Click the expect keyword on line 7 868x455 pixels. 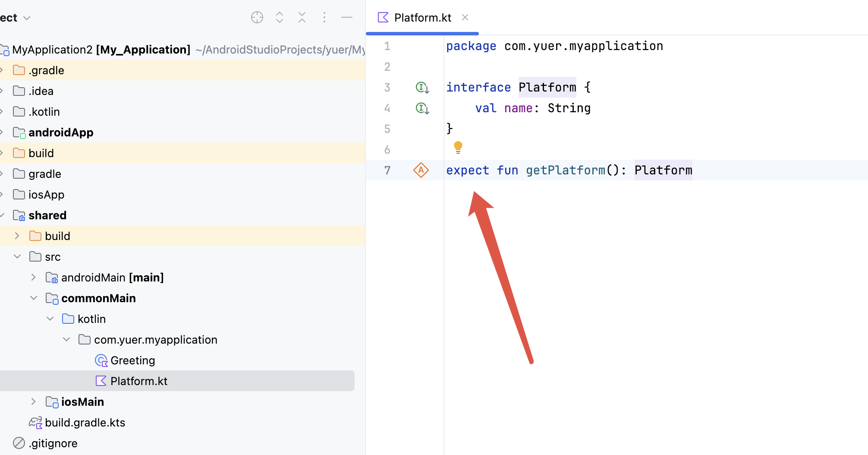468,170
